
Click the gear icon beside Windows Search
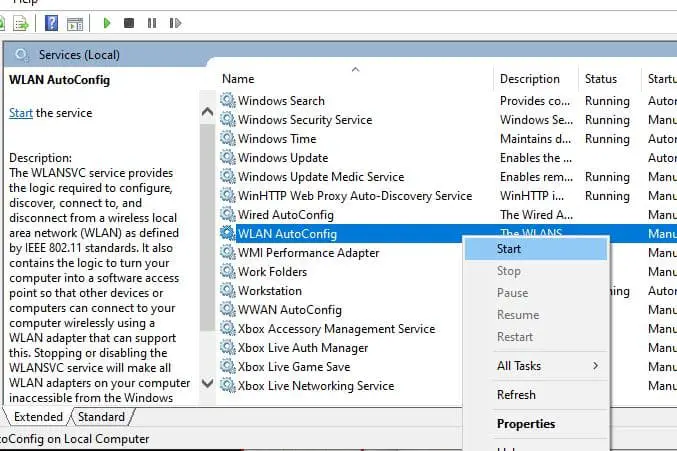pyautogui.click(x=228, y=101)
